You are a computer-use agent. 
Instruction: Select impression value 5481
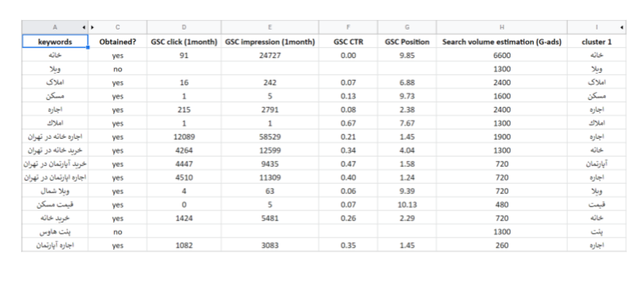(x=270, y=218)
